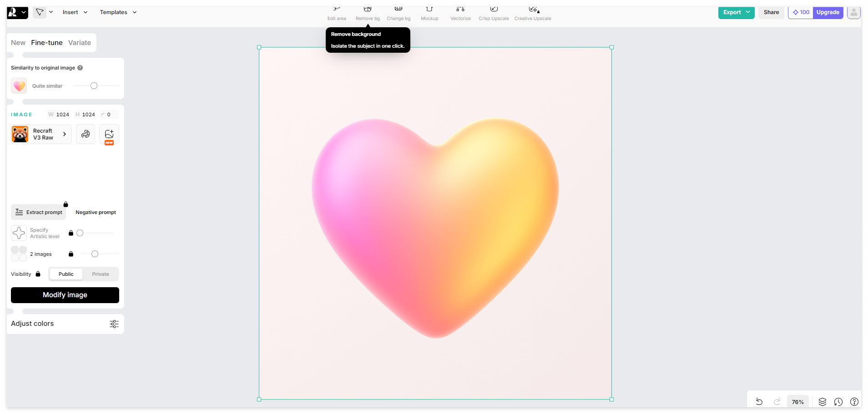Open the layers panel icon
This screenshot has height=414, width=868.
pyautogui.click(x=823, y=402)
